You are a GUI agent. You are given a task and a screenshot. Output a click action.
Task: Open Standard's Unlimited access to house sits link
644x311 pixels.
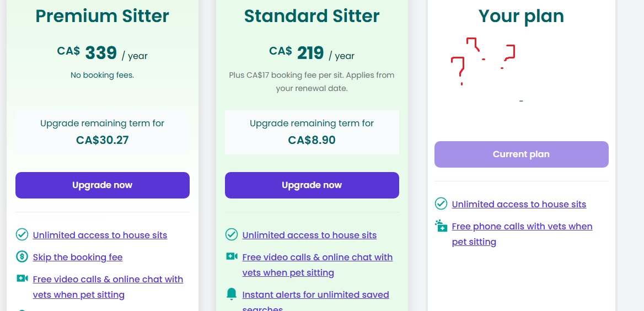click(309, 235)
